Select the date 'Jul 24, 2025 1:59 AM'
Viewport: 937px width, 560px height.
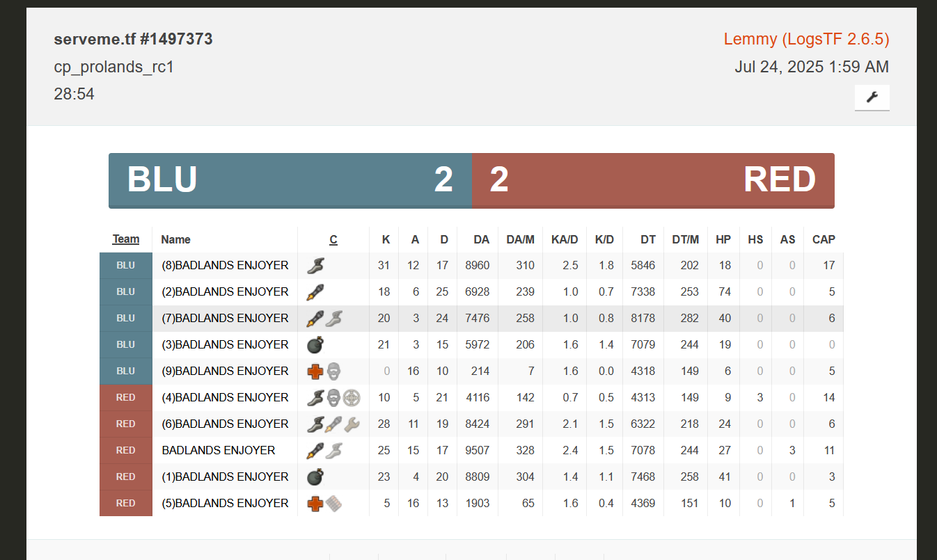pyautogui.click(x=812, y=67)
